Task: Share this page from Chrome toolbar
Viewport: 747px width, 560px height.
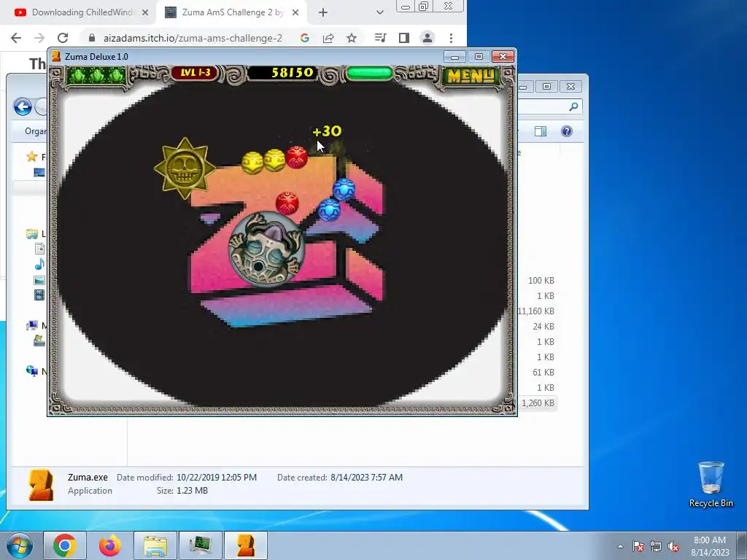Action: 328,38
